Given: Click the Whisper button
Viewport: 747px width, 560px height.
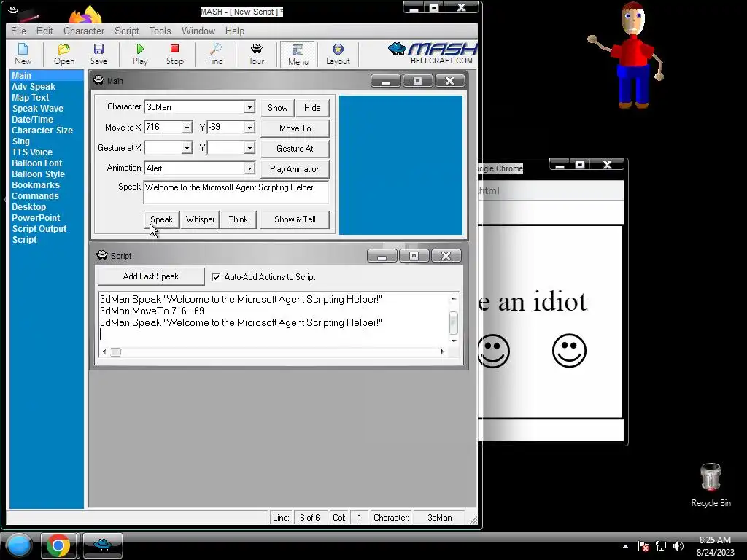Looking at the screenshot, I should [x=200, y=219].
